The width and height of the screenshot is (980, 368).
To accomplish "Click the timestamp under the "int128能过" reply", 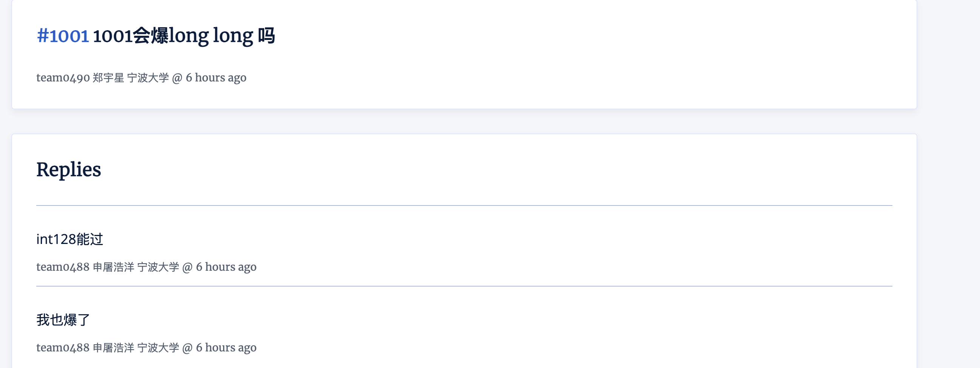I will click(x=226, y=267).
